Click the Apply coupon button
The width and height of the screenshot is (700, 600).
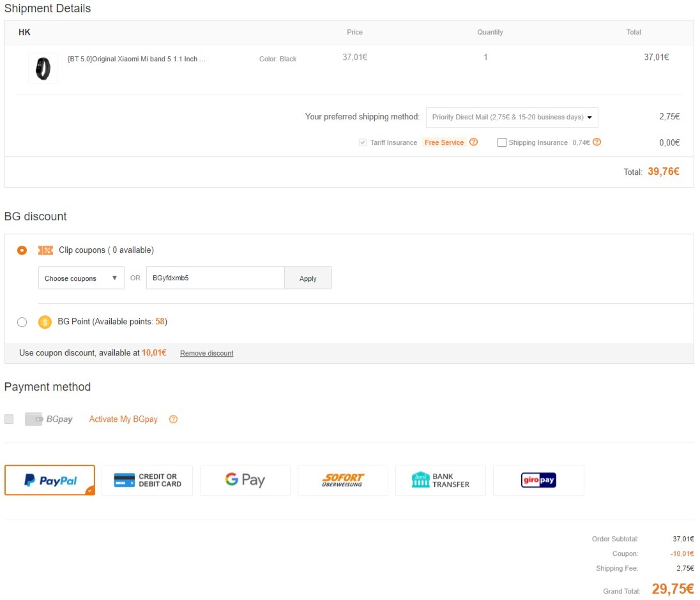click(308, 278)
